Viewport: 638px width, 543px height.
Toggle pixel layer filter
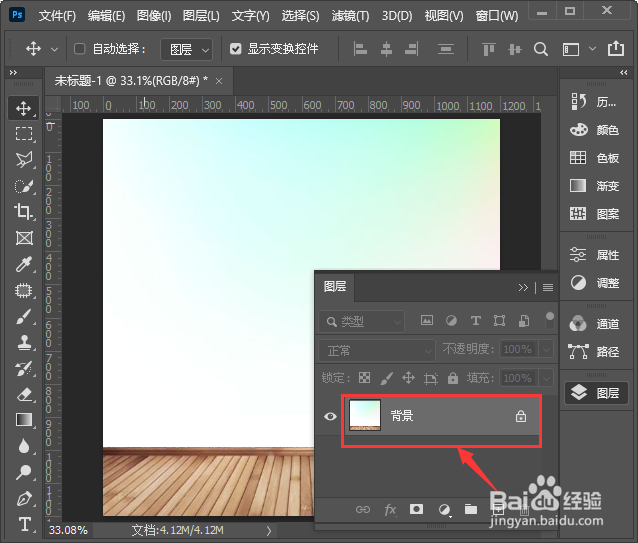[426, 321]
